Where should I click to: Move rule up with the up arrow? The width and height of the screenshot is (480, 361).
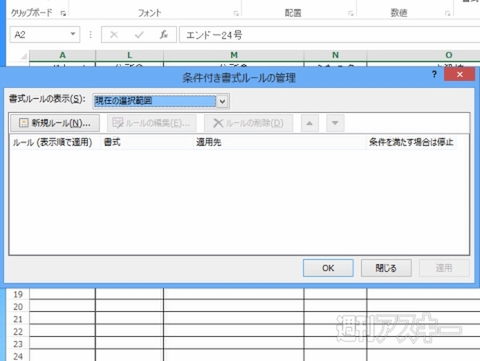tap(310, 123)
